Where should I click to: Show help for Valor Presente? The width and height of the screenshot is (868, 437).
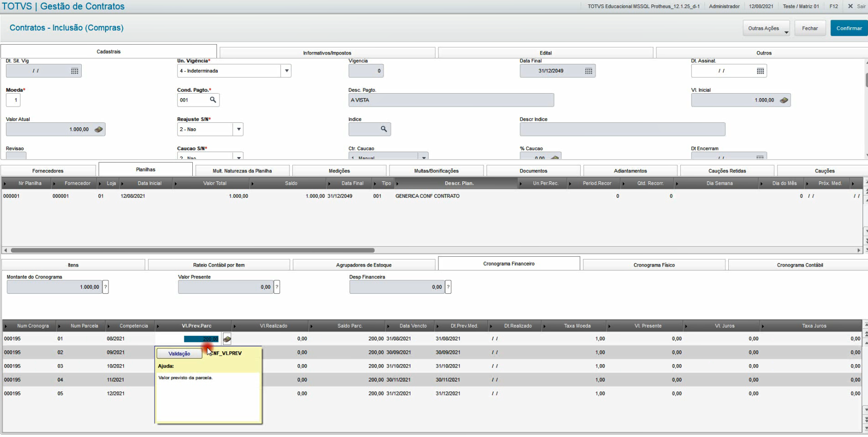(277, 287)
